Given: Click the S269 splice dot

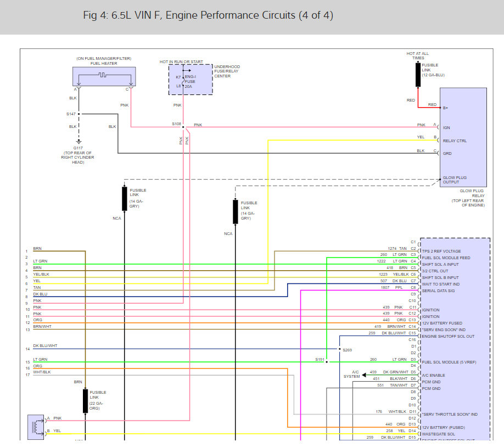Looking at the screenshot, I should (339, 349).
